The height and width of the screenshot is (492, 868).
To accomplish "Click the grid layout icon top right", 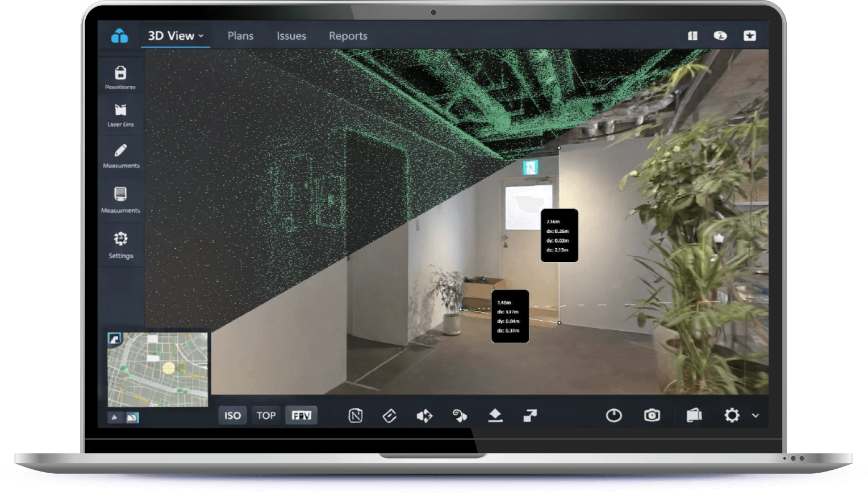I will 692,36.
